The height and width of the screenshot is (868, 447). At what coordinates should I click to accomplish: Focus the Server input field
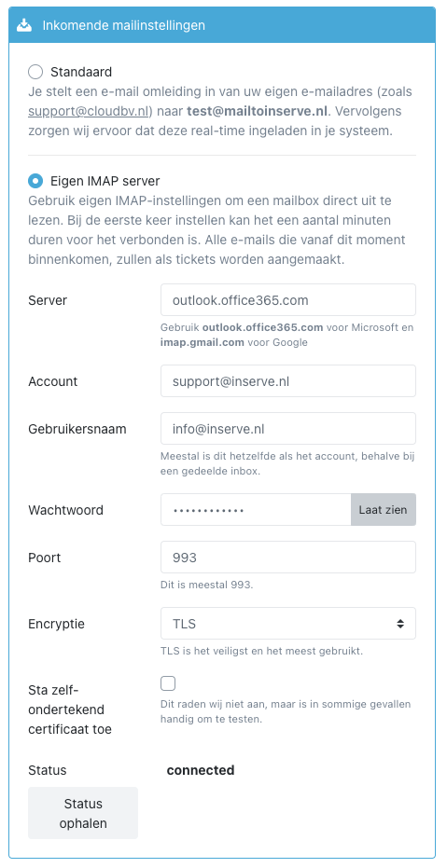(x=288, y=300)
